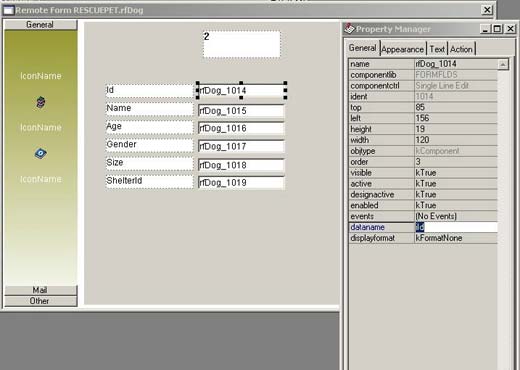520x370 pixels.
Task: Select the Name label on the form
Action: tap(149, 109)
